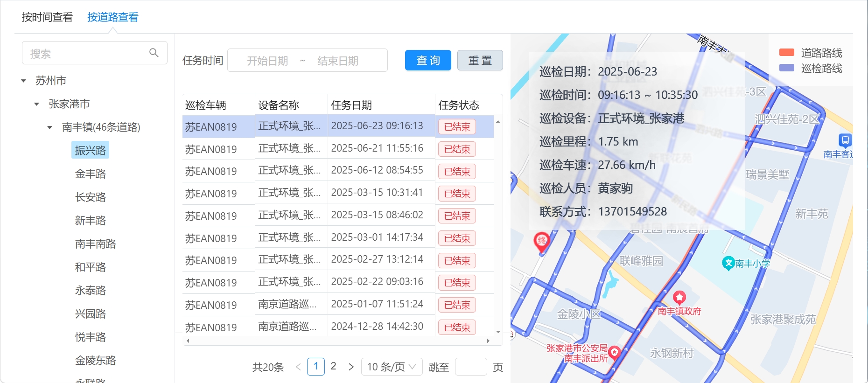Open the 10 条/页 page size dropdown

[x=392, y=367]
